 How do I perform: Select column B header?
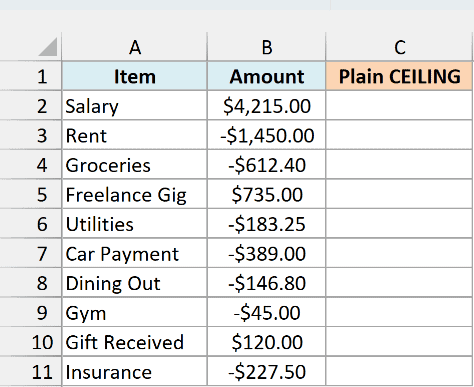point(266,47)
